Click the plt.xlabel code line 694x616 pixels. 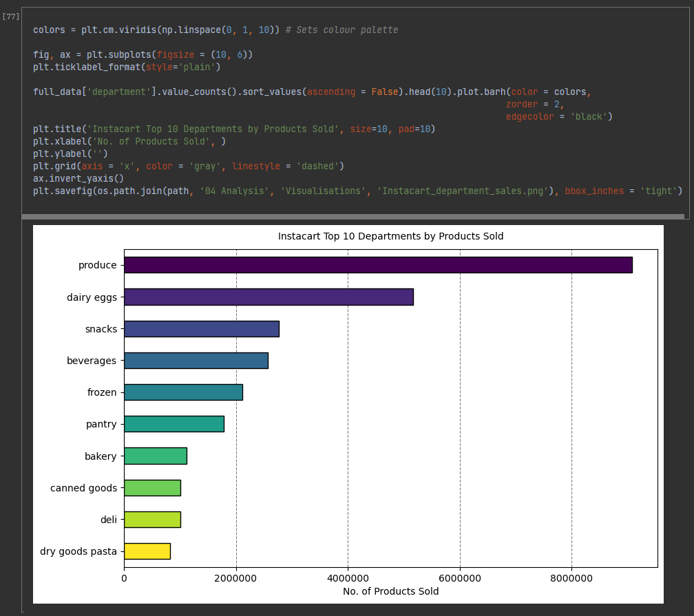click(x=129, y=141)
